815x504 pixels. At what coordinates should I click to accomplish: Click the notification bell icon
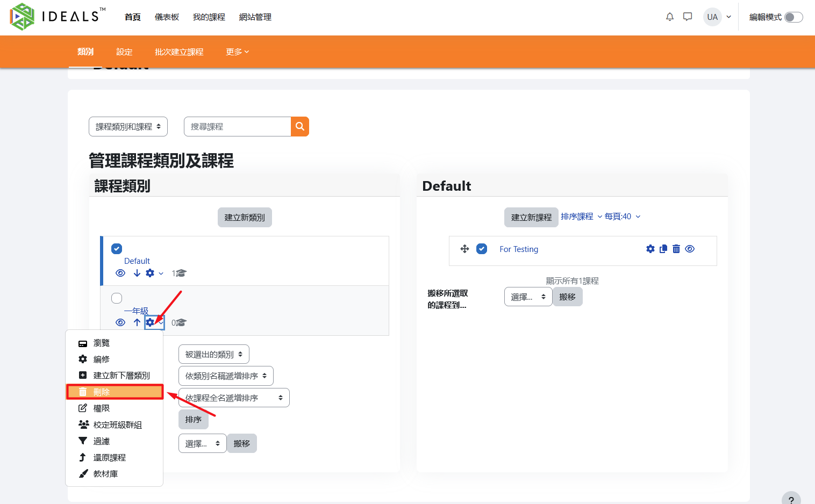(x=669, y=17)
